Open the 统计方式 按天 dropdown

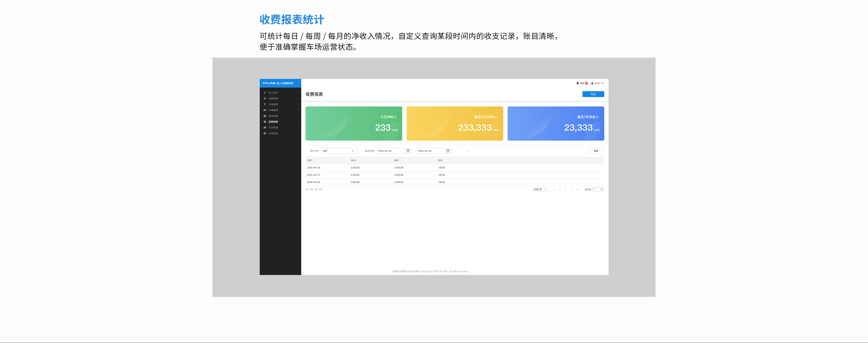point(339,151)
